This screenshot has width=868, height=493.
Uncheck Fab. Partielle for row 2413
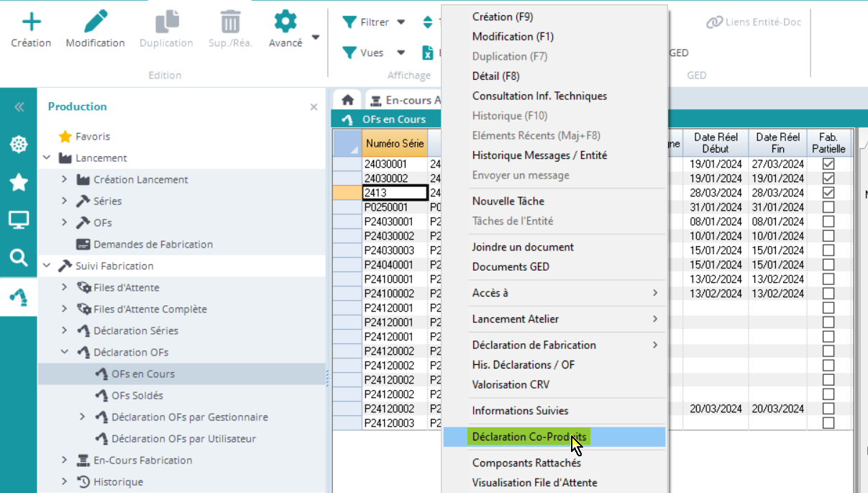pos(828,193)
